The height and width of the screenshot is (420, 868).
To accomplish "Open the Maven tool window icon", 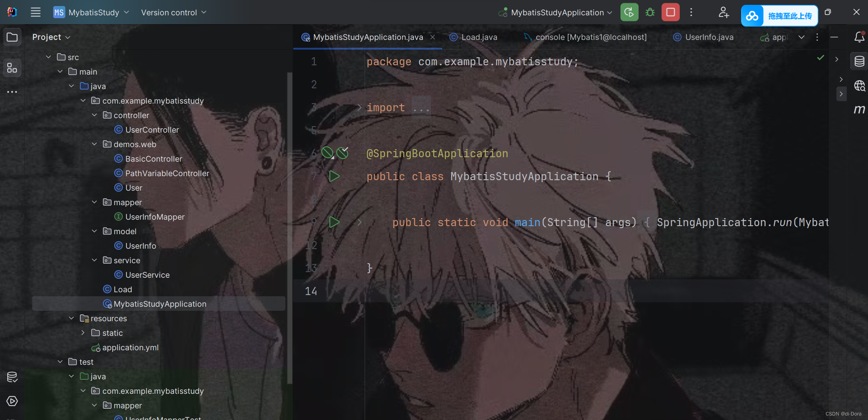I will click(x=859, y=110).
